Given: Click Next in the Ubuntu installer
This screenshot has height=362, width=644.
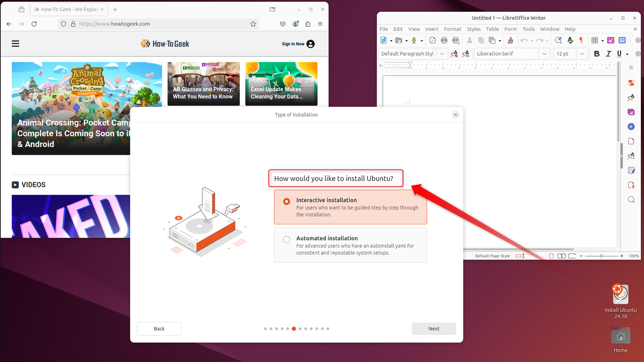Looking at the screenshot, I should (434, 328).
